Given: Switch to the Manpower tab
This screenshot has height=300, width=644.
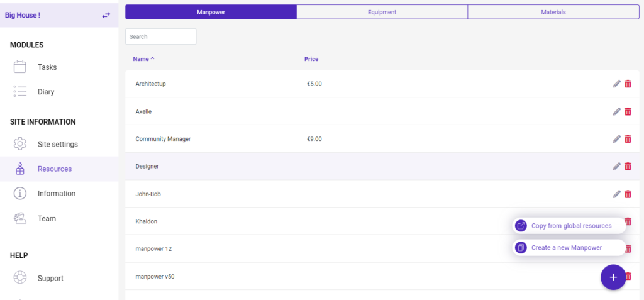Looking at the screenshot, I should pyautogui.click(x=211, y=12).
